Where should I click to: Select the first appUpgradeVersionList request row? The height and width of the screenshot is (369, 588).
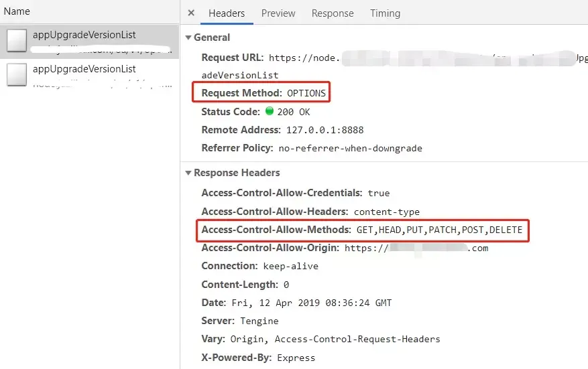tap(90, 42)
